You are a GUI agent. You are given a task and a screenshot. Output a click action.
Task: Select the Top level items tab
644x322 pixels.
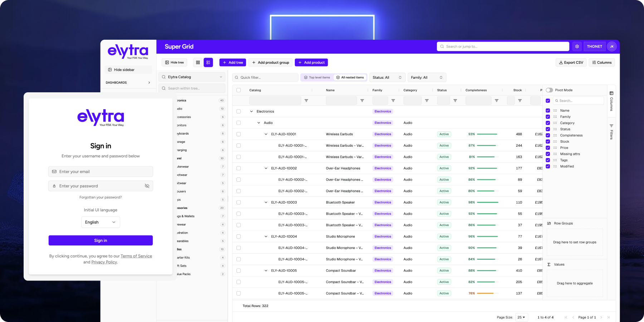pyautogui.click(x=317, y=77)
